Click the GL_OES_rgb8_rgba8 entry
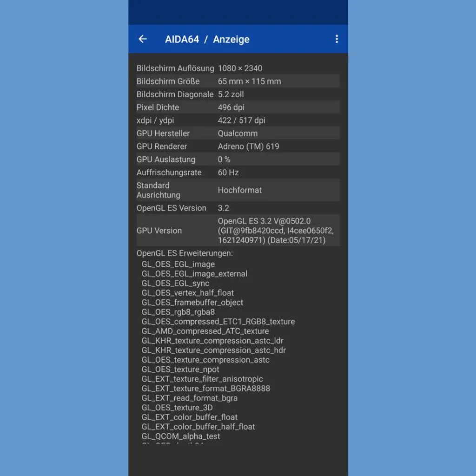476x476 pixels. click(x=178, y=312)
